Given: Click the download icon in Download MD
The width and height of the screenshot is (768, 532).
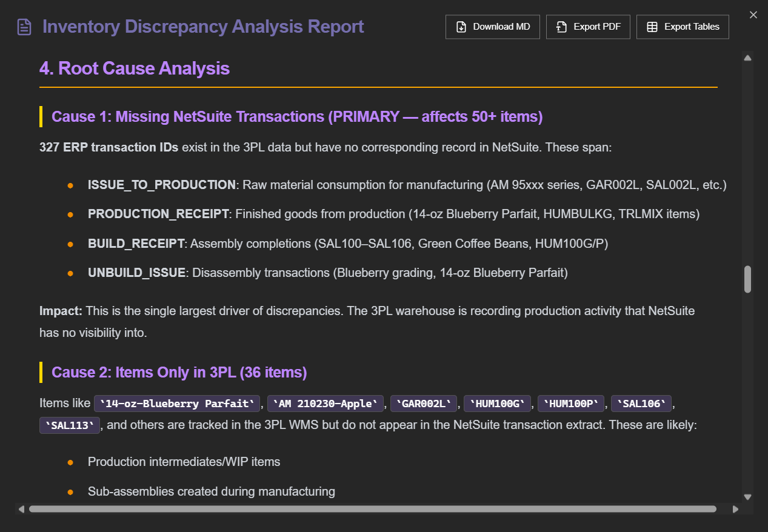Looking at the screenshot, I should pyautogui.click(x=461, y=27).
